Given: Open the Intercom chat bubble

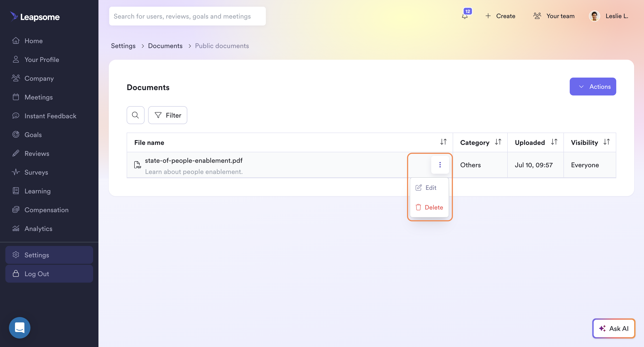Looking at the screenshot, I should [x=19, y=328].
